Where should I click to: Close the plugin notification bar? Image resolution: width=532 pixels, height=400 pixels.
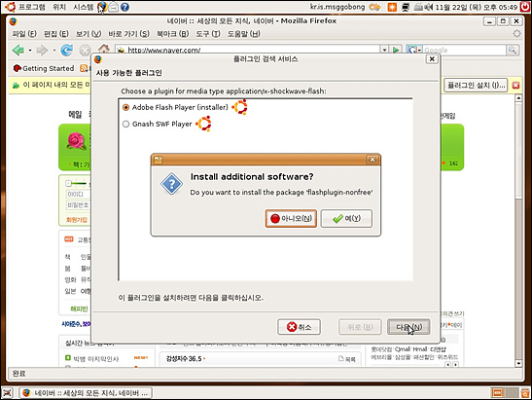tap(516, 86)
